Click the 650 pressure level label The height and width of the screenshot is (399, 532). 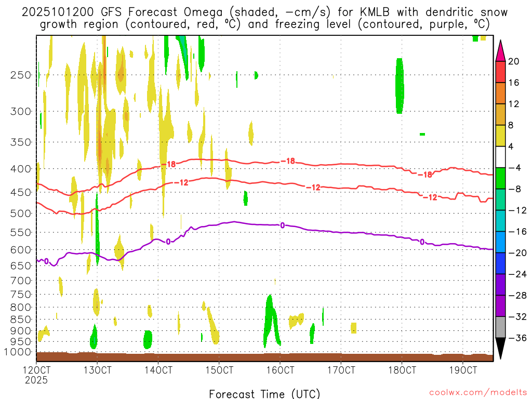pyautogui.click(x=21, y=265)
